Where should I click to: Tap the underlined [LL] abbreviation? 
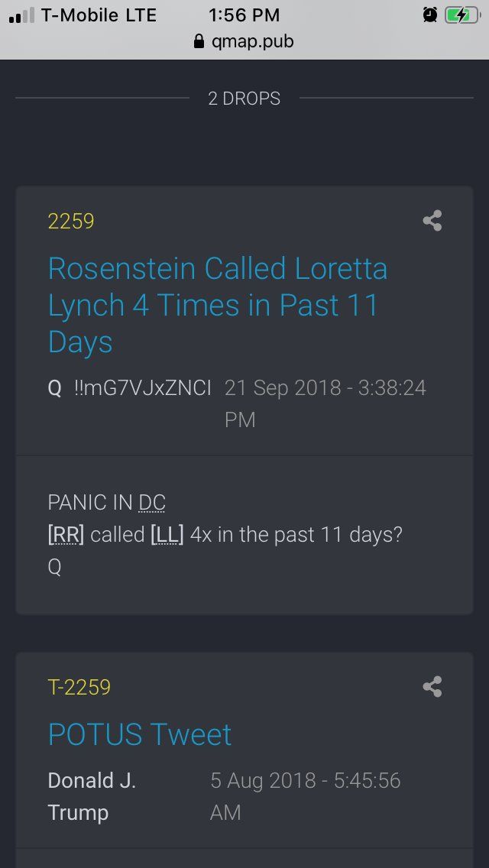(167, 536)
